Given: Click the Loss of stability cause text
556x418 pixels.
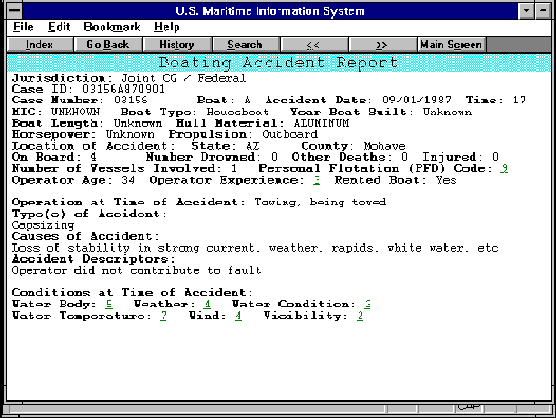Looking at the screenshot, I should click(255, 248).
